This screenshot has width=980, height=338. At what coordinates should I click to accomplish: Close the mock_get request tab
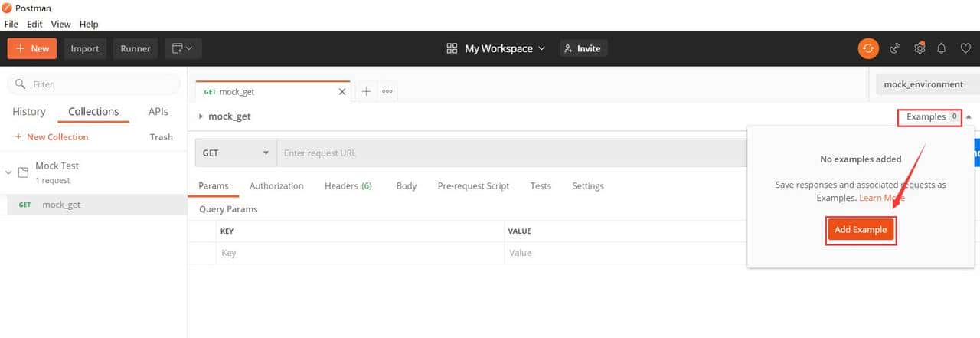click(342, 91)
